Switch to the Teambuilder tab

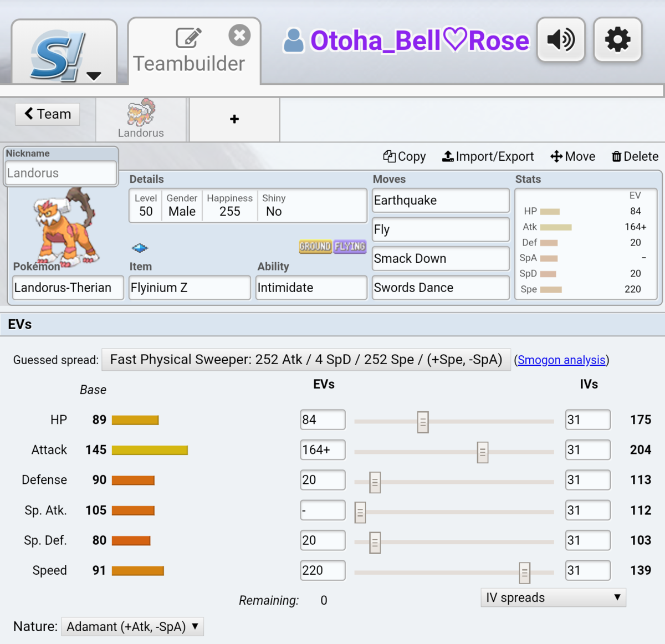(x=194, y=52)
